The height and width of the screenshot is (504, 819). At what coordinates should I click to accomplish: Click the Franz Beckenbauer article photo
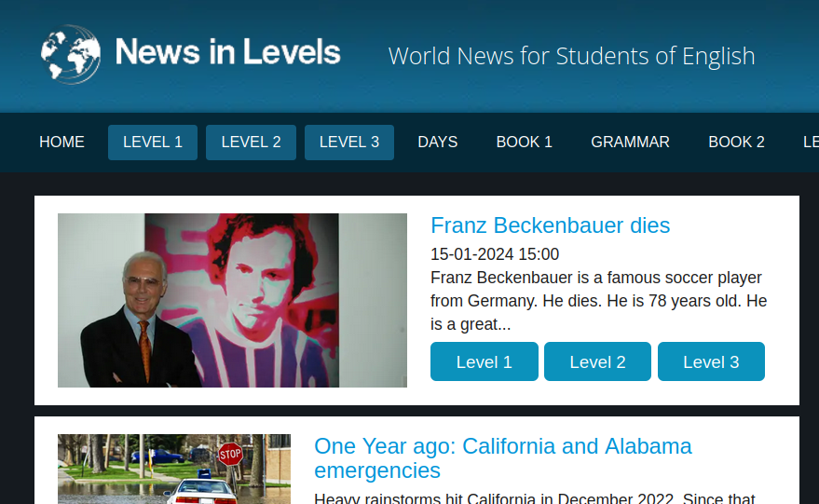click(x=232, y=300)
